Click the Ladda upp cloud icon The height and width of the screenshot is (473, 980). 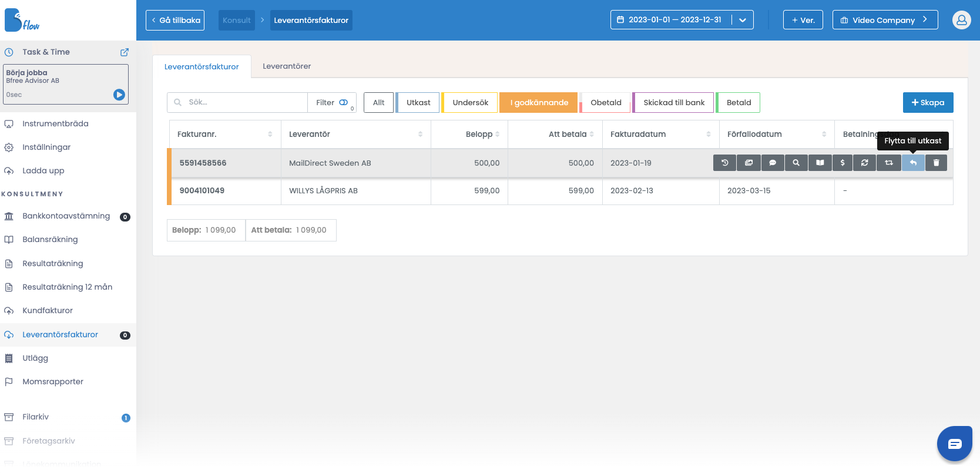pos(9,171)
